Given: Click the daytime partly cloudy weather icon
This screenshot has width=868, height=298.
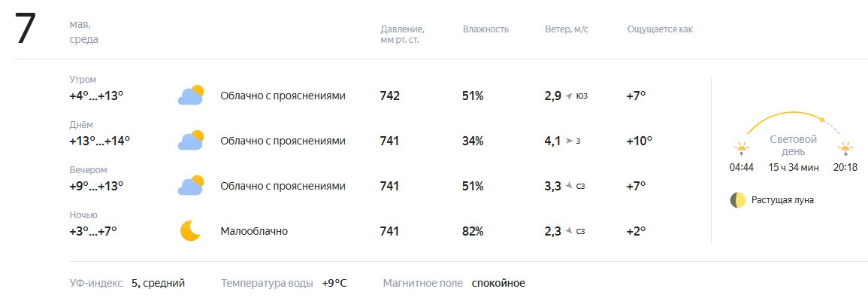Looking at the screenshot, I should (191, 141).
